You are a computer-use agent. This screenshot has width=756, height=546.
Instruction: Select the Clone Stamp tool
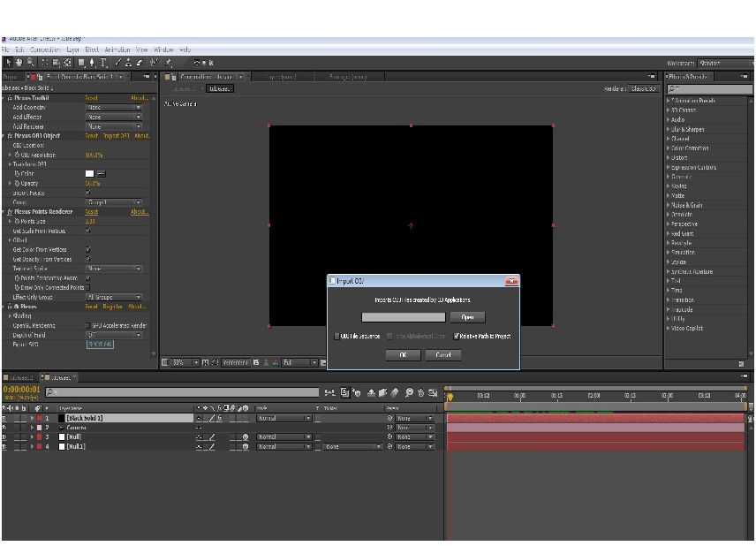click(x=129, y=63)
